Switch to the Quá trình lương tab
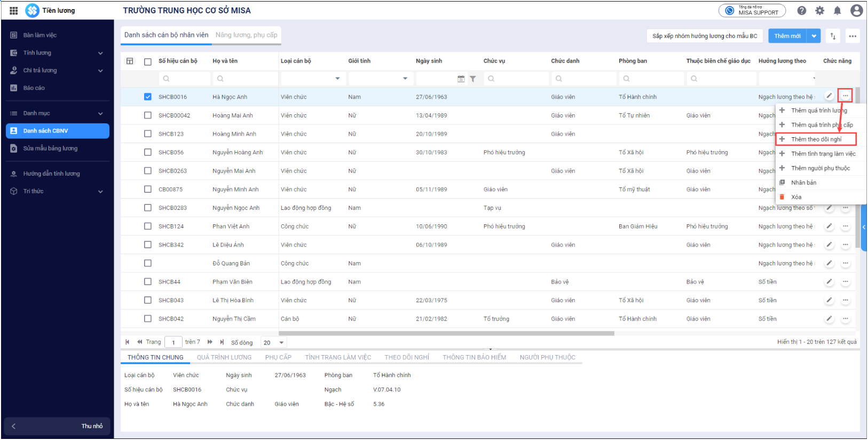 tap(224, 357)
